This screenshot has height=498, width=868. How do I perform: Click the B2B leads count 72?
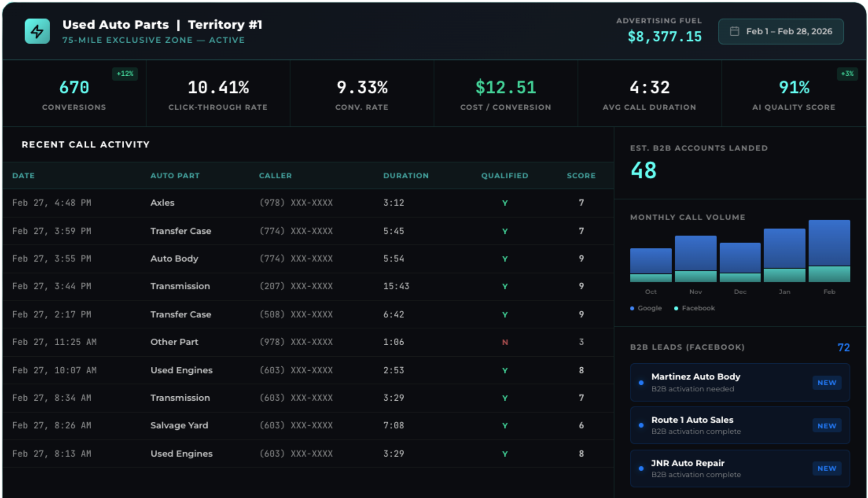click(x=843, y=348)
